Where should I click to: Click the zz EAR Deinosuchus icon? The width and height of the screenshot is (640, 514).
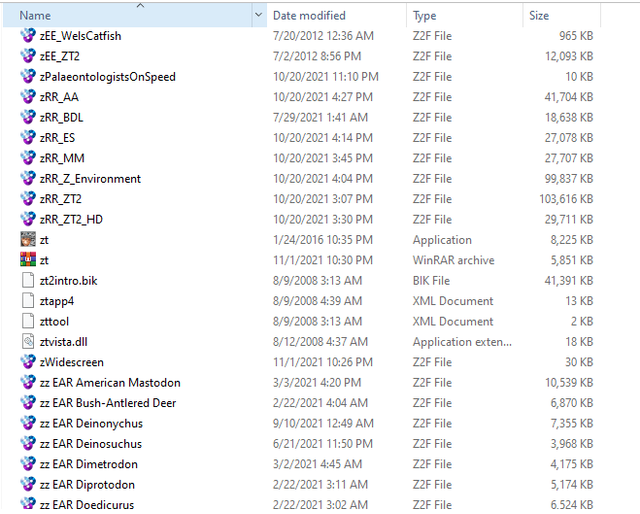tap(28, 444)
